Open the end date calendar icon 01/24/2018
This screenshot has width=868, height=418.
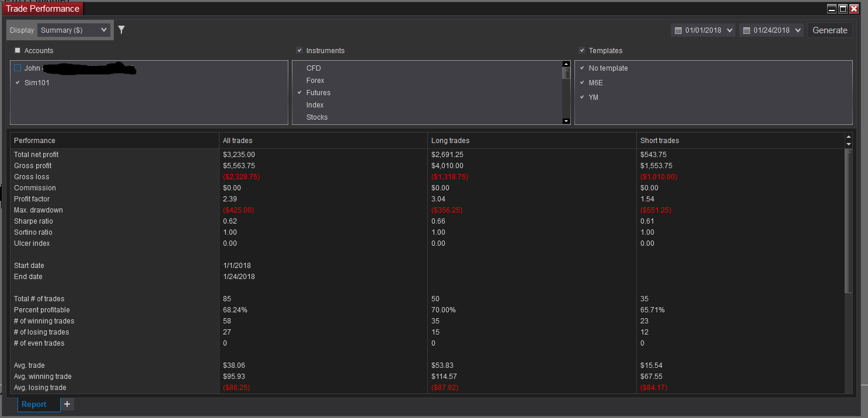pyautogui.click(x=746, y=30)
